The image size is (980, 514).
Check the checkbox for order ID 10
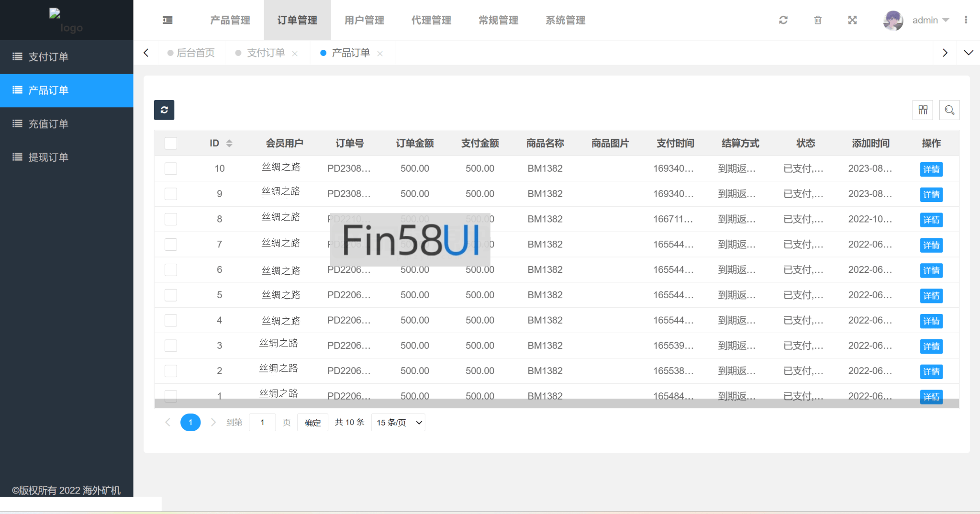[x=170, y=168]
